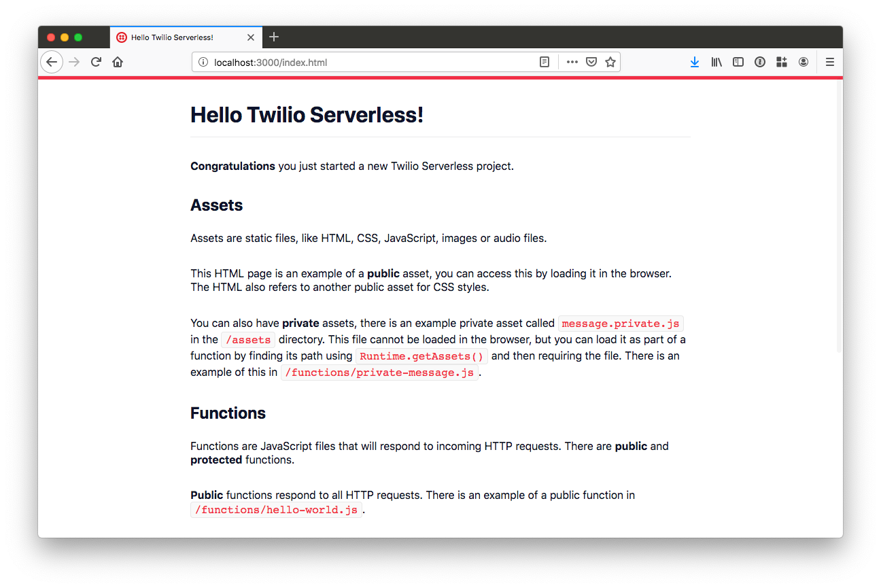Show site information for localhost
The width and height of the screenshot is (881, 588).
click(203, 63)
